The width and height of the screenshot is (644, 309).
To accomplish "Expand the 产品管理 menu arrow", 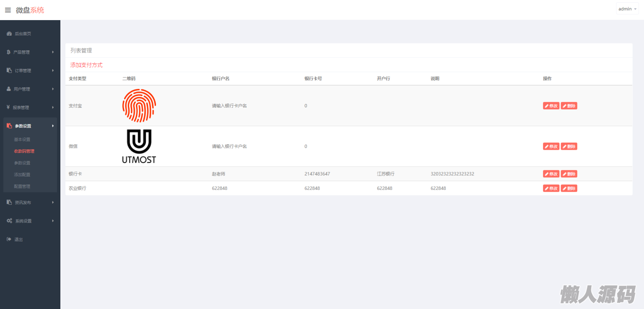I will (53, 52).
